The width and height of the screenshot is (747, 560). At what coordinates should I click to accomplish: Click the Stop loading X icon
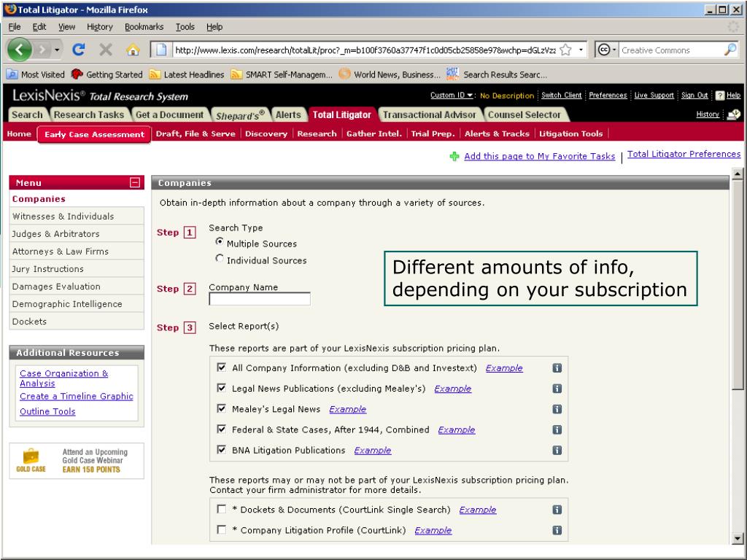[106, 50]
